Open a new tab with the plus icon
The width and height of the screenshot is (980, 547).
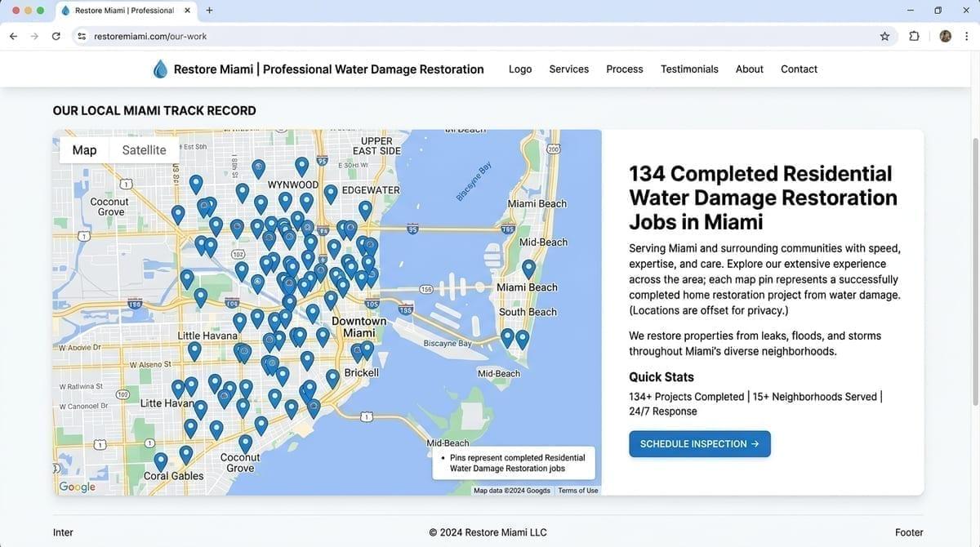click(x=208, y=11)
